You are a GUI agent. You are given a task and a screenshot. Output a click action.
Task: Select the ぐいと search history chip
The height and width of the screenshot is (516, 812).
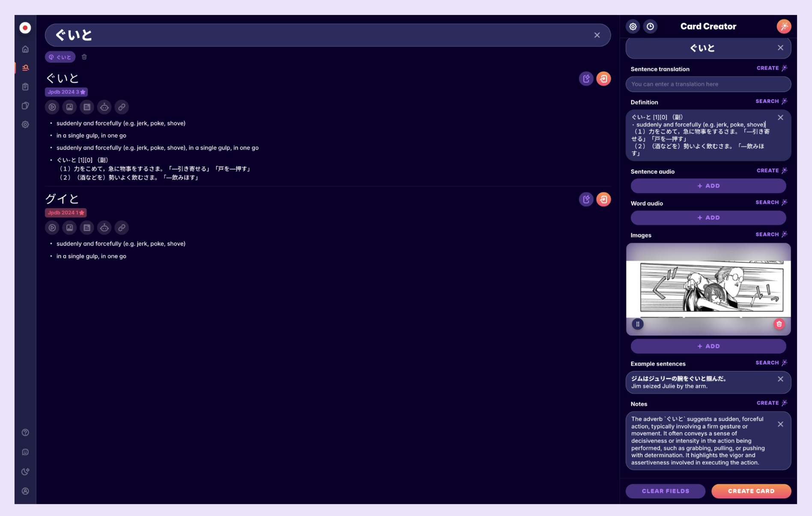point(60,57)
